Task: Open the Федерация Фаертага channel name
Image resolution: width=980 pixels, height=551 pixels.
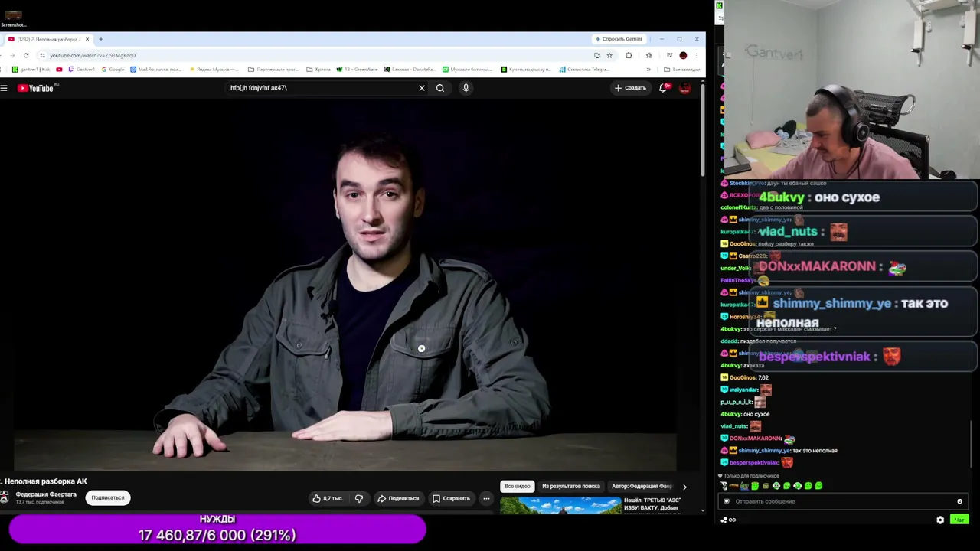Action: click(46, 494)
